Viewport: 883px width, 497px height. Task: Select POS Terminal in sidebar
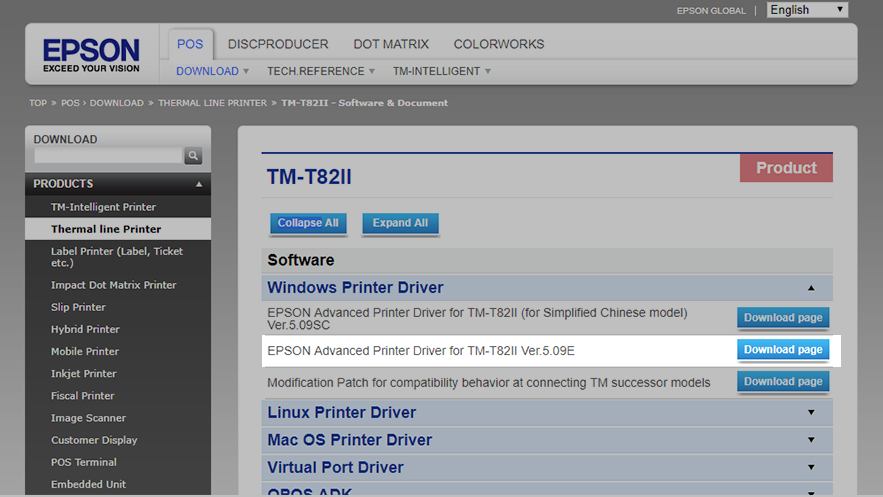(x=84, y=462)
